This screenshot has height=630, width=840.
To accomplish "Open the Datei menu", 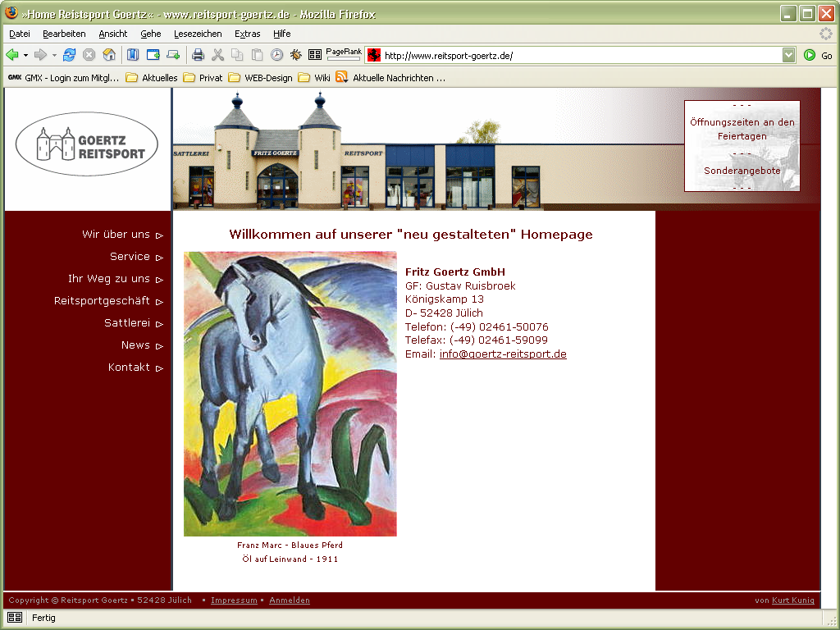I will [x=20, y=34].
